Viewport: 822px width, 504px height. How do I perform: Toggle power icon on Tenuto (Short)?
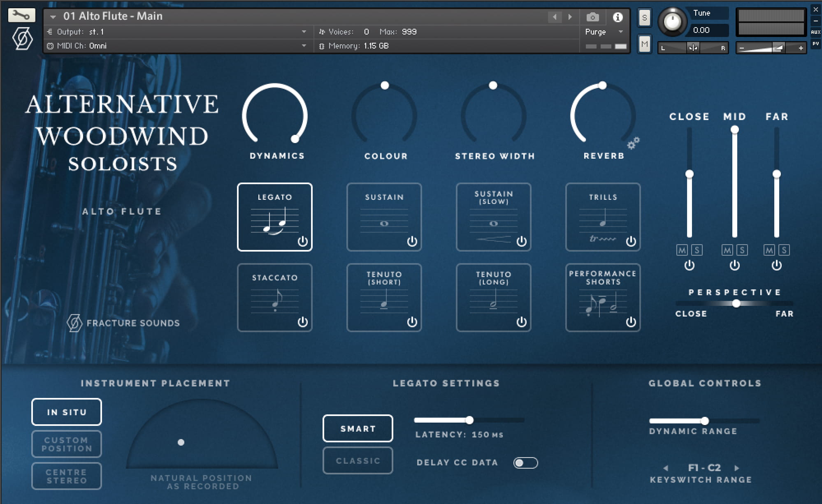412,322
